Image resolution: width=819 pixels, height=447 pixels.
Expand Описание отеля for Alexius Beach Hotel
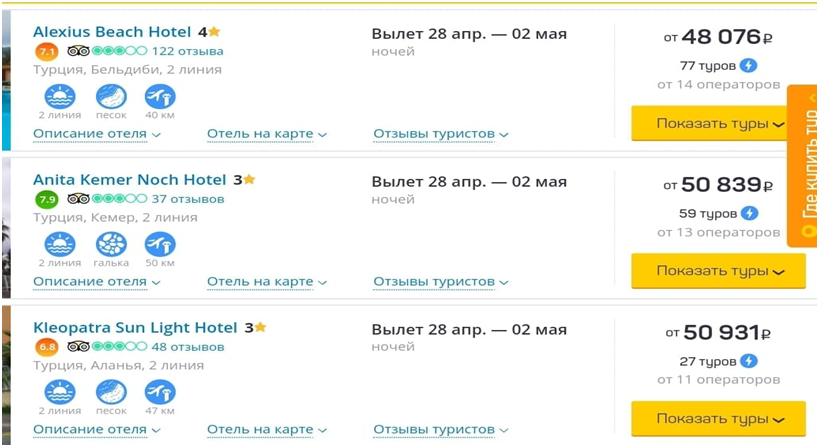(x=96, y=134)
